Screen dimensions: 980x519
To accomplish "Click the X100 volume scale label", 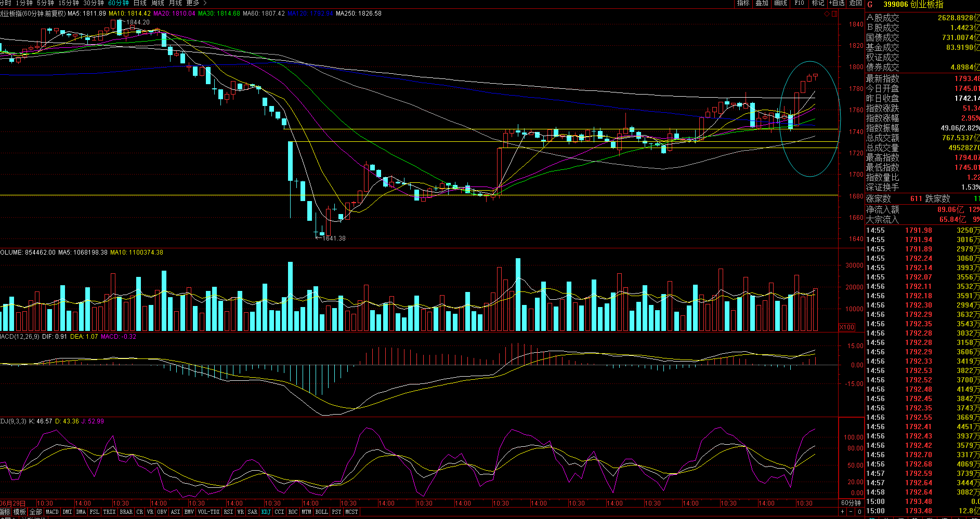I will pos(847,327).
